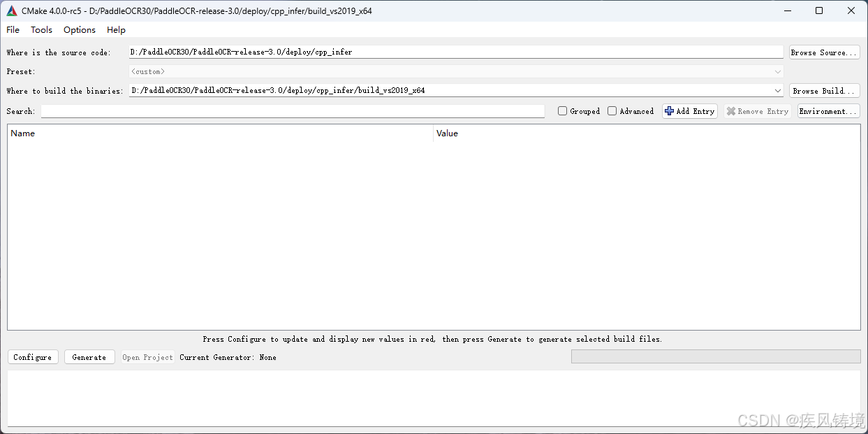Click the Remove Entry button
Viewport: 868px width, 434px height.
[x=758, y=111]
